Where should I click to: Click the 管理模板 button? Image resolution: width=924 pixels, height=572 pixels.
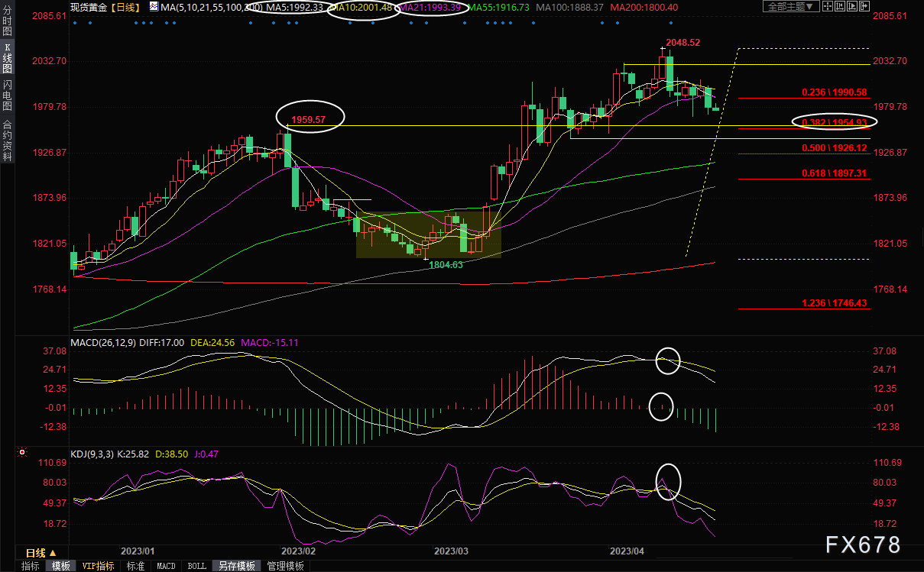click(x=286, y=566)
